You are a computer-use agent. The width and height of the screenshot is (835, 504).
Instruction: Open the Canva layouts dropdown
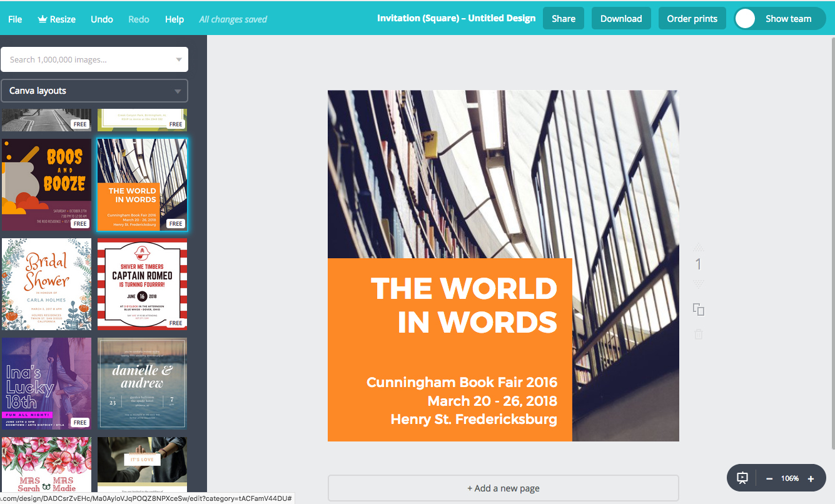coord(94,91)
